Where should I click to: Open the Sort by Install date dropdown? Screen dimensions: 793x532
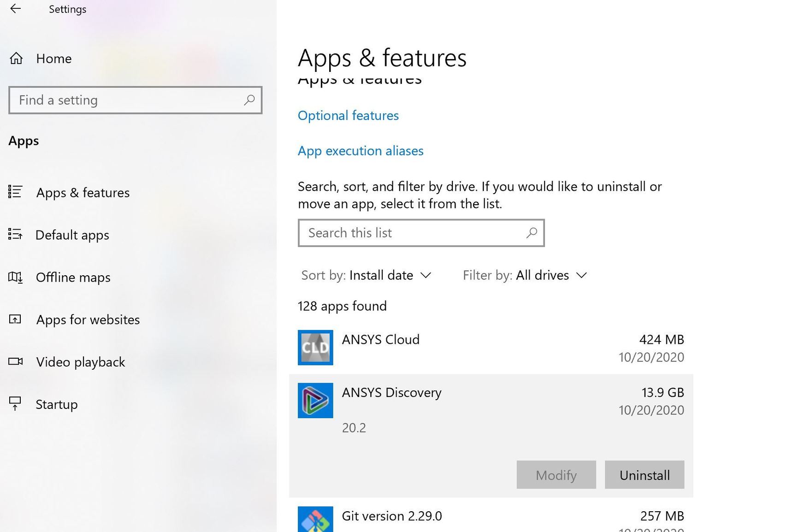(367, 275)
